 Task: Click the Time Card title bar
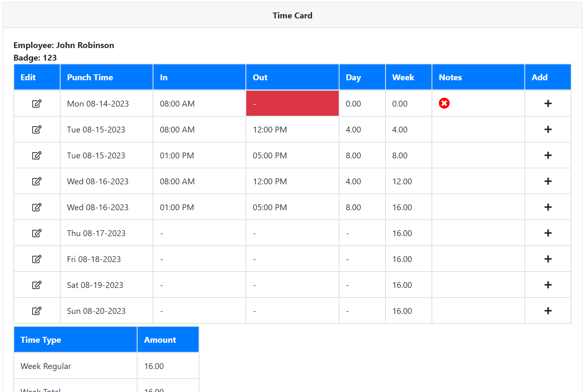(x=292, y=15)
